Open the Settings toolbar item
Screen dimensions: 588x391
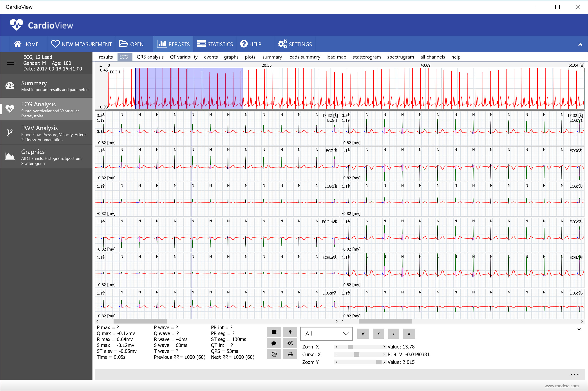(295, 44)
